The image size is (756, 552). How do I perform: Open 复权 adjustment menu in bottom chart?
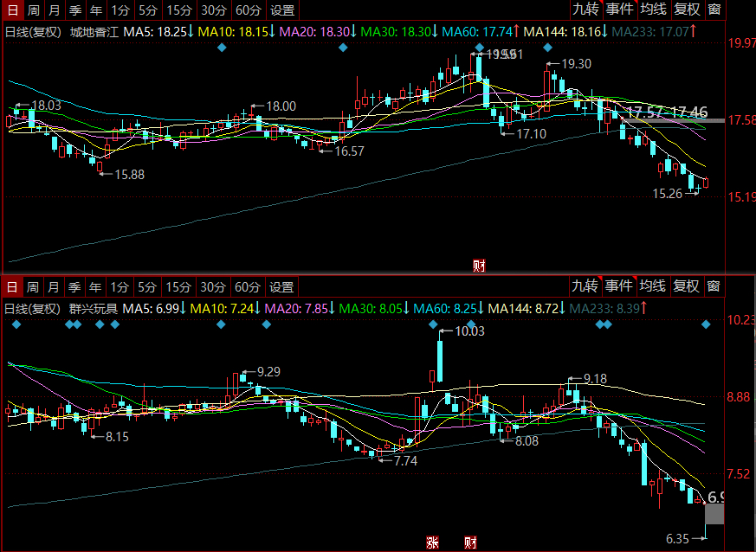tap(686, 286)
